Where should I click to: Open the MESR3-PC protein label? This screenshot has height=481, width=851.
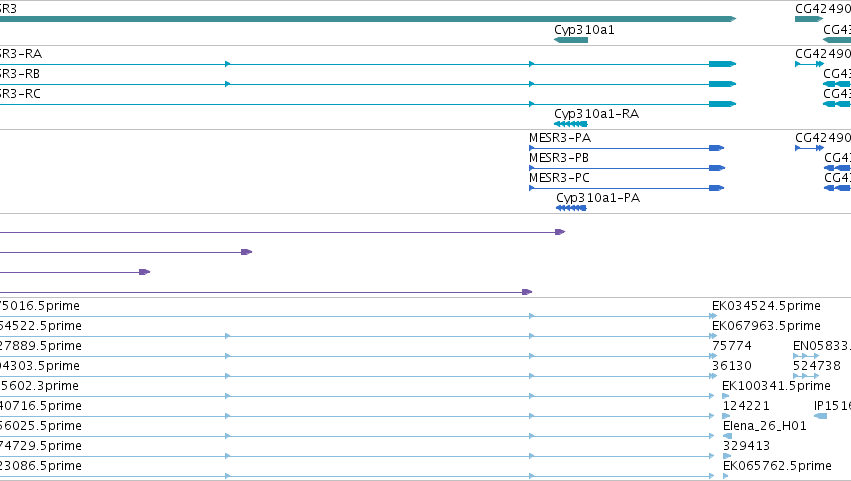pos(560,178)
